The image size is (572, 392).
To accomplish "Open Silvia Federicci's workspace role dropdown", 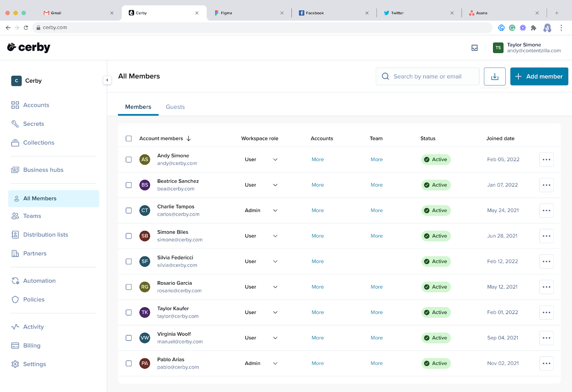I will (x=261, y=261).
